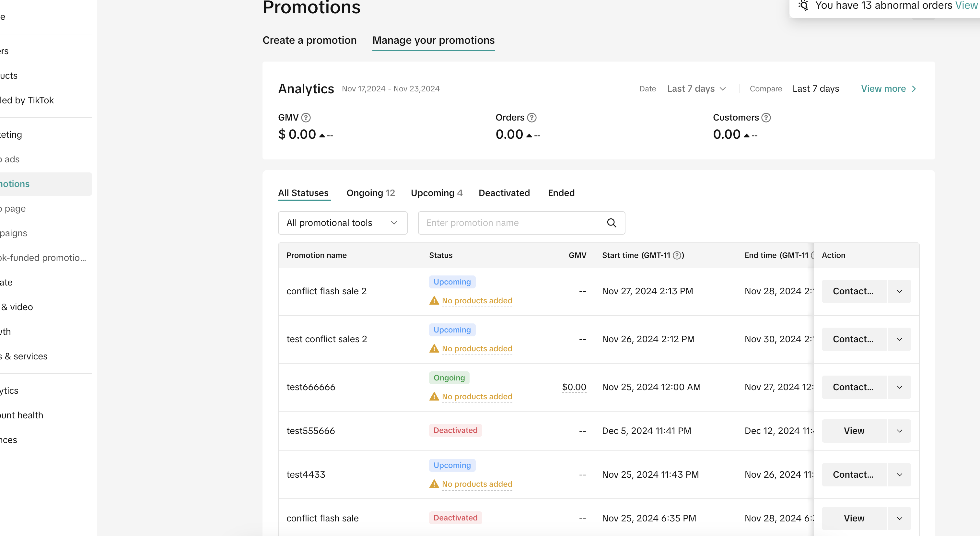Open the All promotional tools dropdown
980x536 pixels.
coord(343,223)
